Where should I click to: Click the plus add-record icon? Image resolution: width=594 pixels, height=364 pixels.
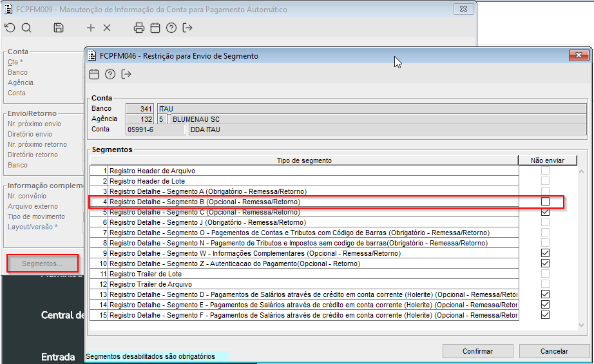point(91,28)
